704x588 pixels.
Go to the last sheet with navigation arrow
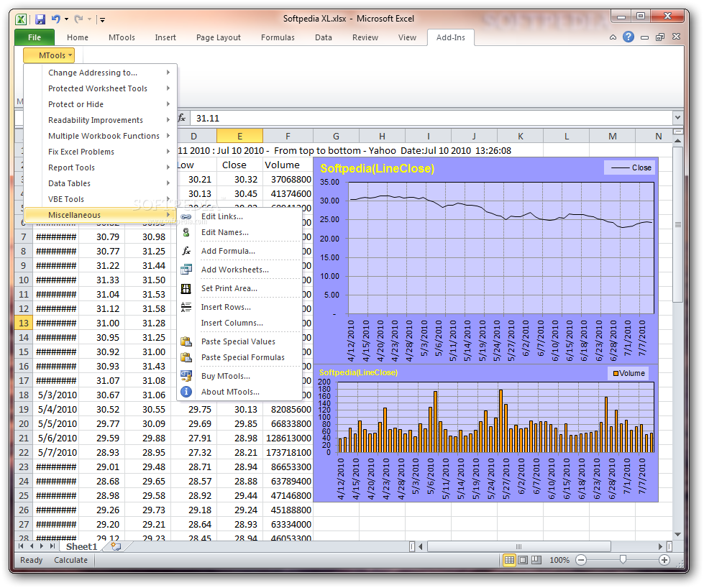(52, 546)
